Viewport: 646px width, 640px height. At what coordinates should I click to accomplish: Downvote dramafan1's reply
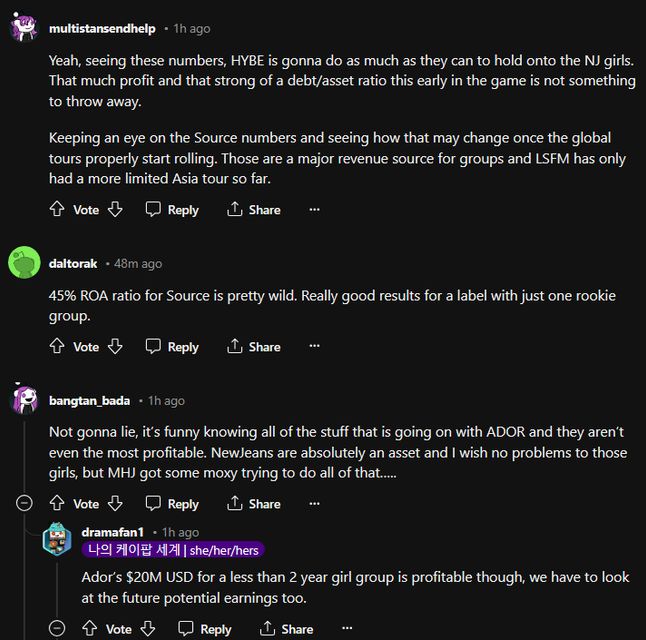(148, 629)
